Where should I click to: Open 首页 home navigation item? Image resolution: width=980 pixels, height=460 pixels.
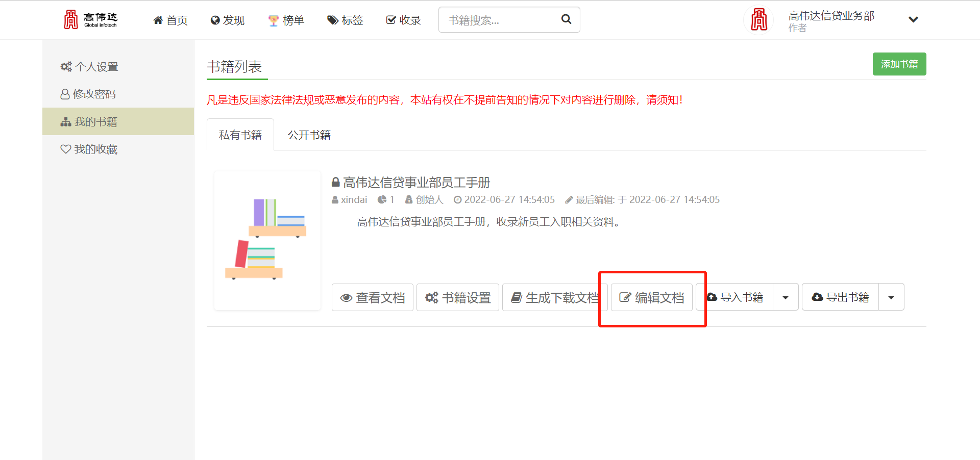click(x=170, y=20)
